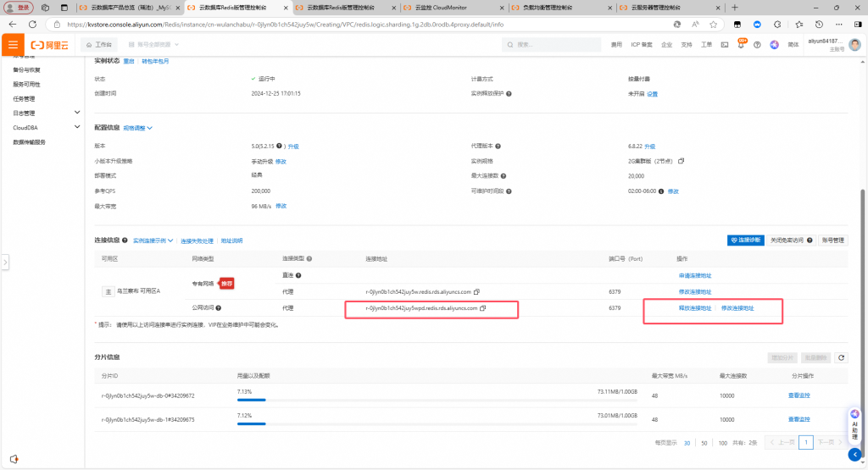This screenshot has height=470, width=868.
Task: Expand the 日志管理 sidebar item
Action: click(77, 113)
